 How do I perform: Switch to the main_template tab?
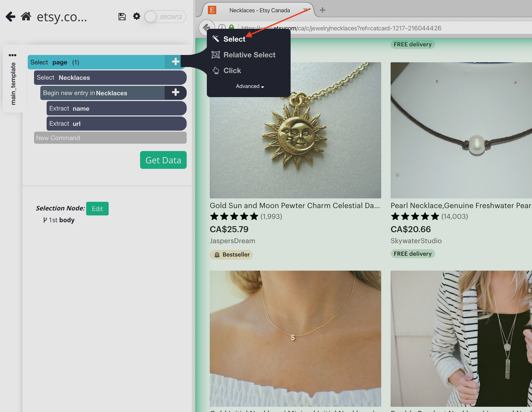tap(13, 84)
